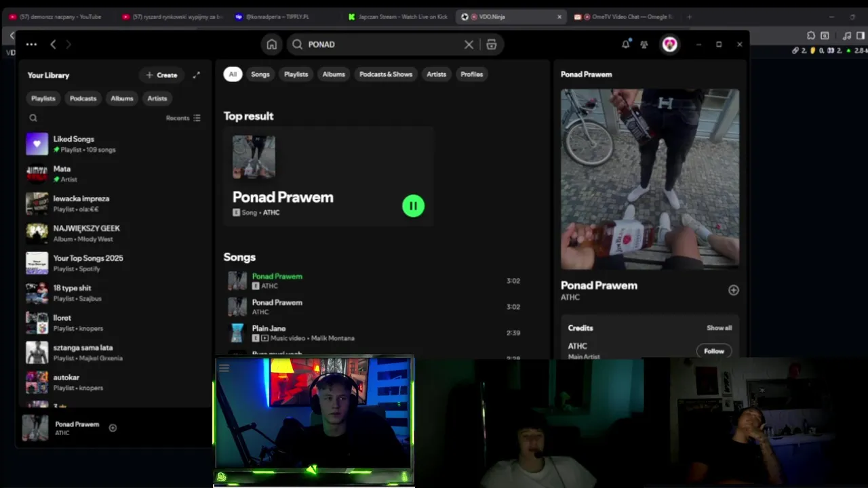This screenshot has height=488, width=868.
Task: Open Liked Songs playlist
Action: tap(113, 144)
